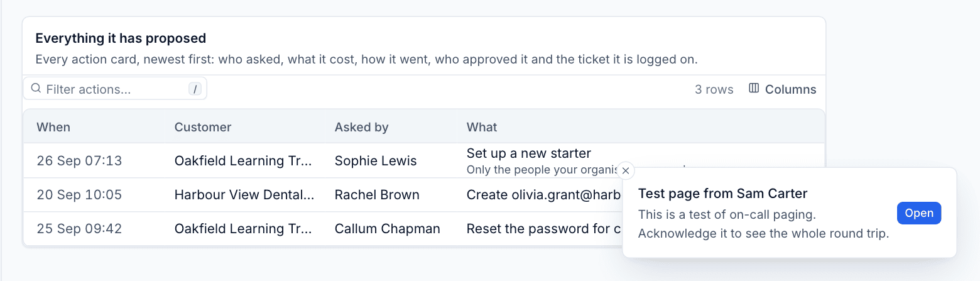This screenshot has height=281, width=980.
Task: Select the 20 Sep 10:05 row
Action: pyautogui.click(x=424, y=195)
